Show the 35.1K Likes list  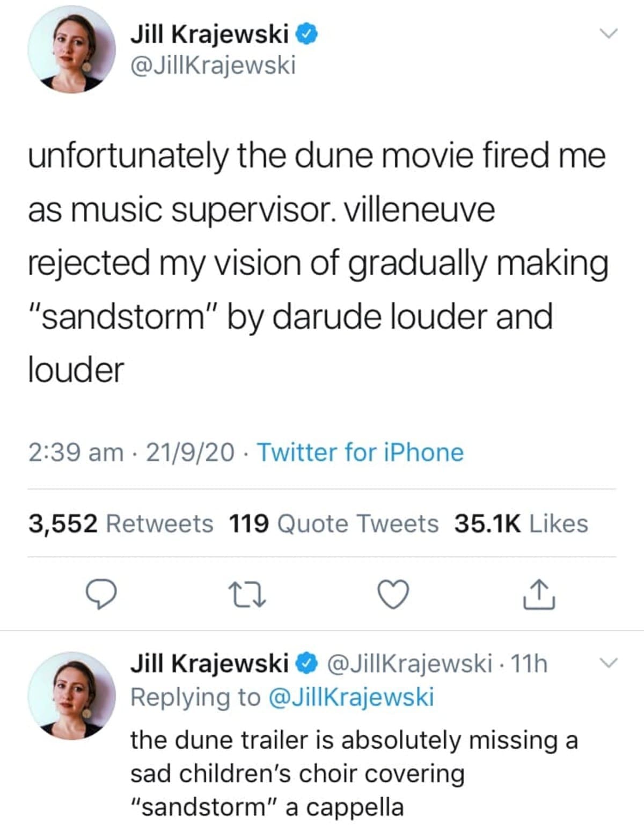pos(521,523)
